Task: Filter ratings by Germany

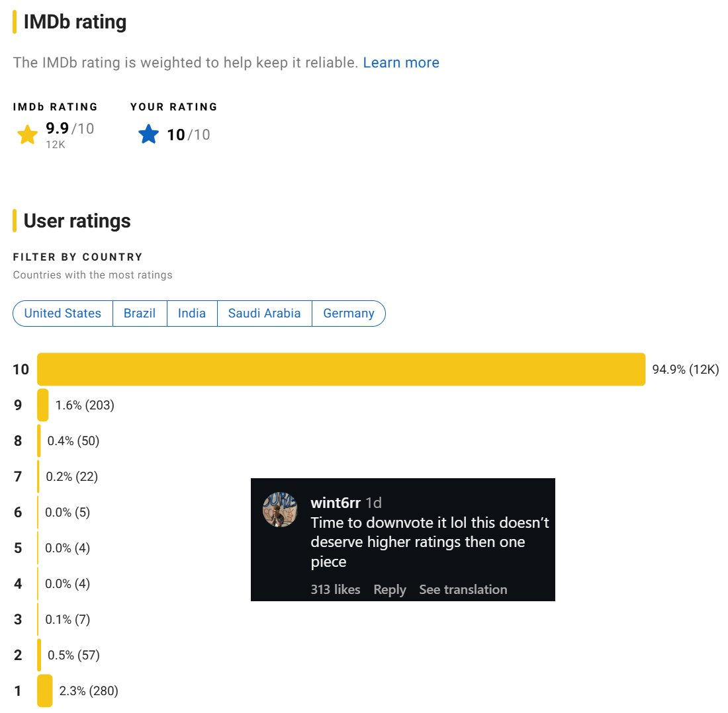Action: [349, 314]
